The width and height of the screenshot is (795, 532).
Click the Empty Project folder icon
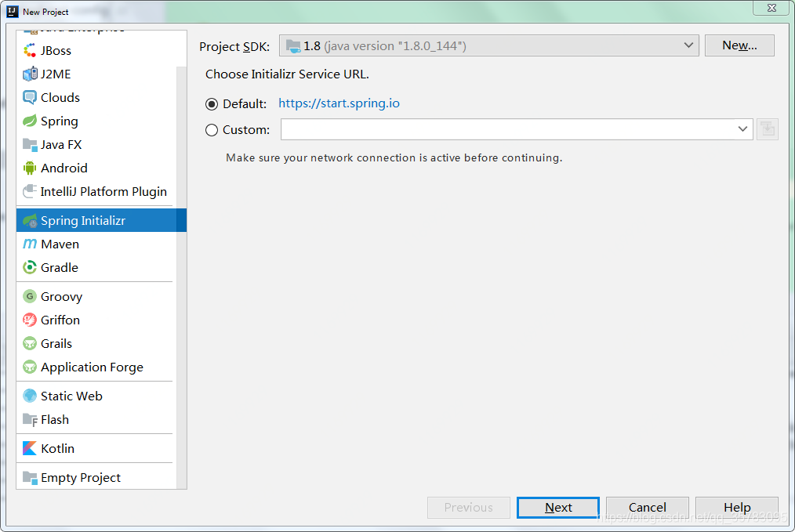(x=30, y=477)
